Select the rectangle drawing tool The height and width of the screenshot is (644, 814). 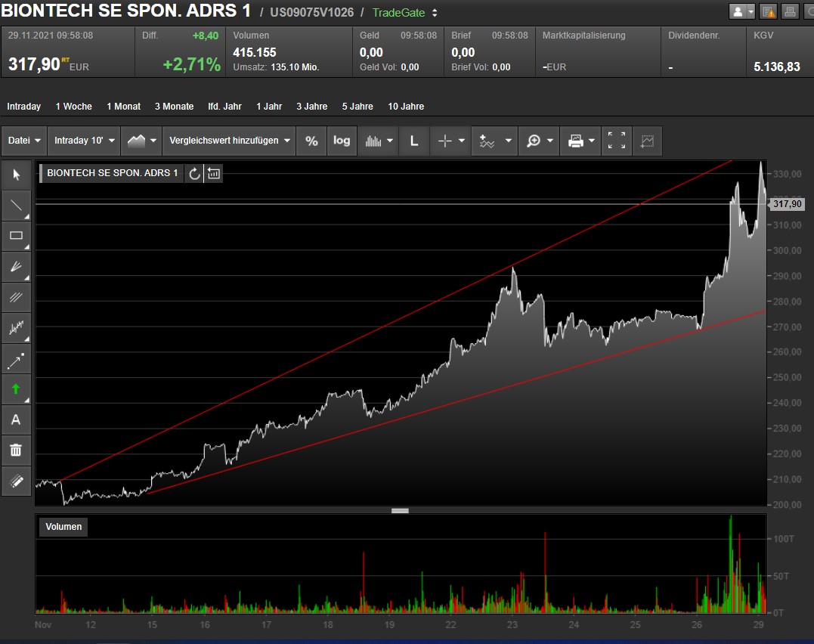16,236
